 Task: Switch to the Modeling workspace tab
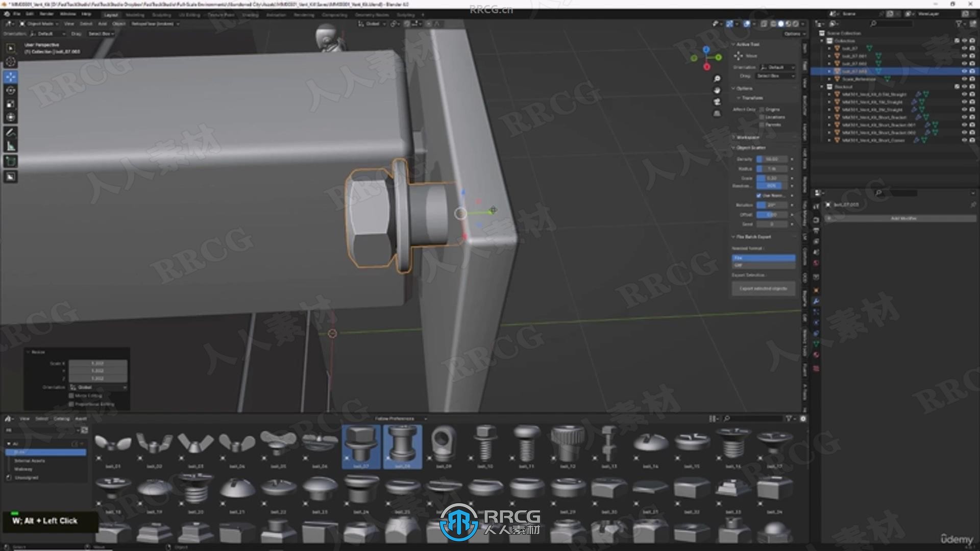click(x=135, y=15)
